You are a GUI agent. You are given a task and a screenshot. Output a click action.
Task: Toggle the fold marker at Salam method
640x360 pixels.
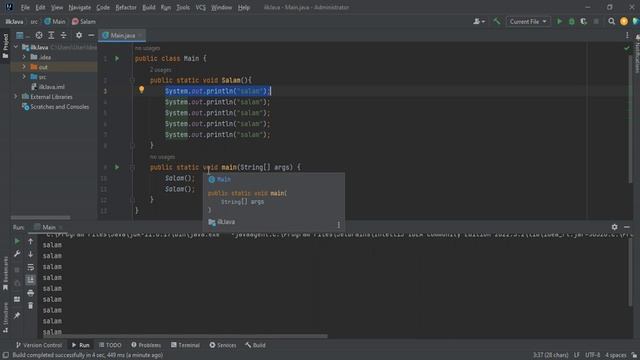[132, 80]
